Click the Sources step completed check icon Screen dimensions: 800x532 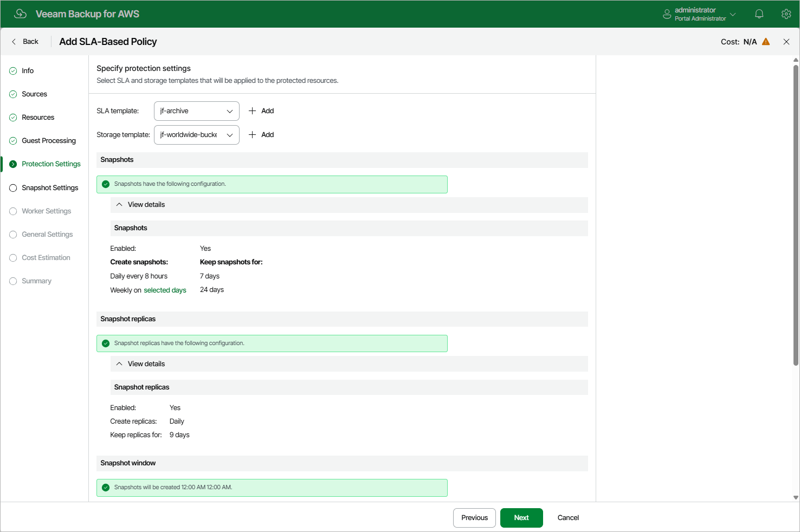pyautogui.click(x=13, y=94)
